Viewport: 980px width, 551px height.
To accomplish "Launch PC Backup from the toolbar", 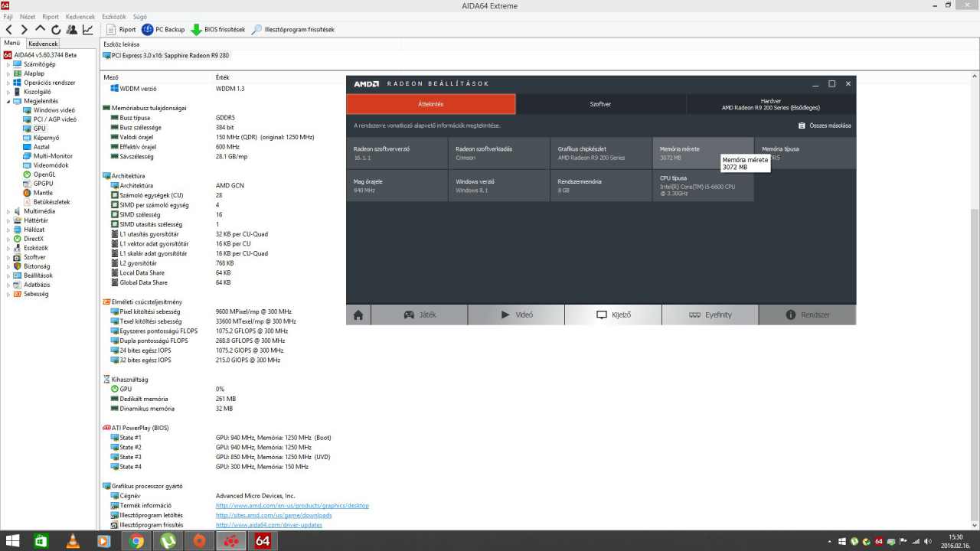I will (x=163, y=29).
